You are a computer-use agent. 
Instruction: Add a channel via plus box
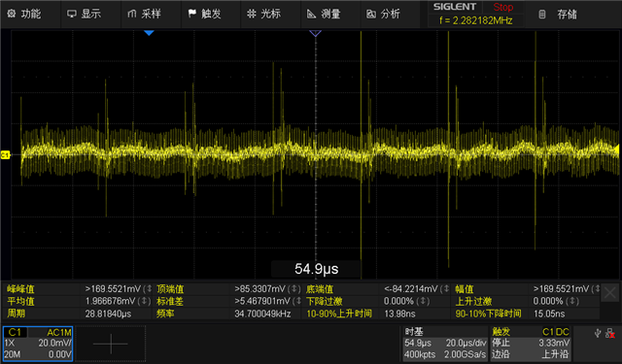111,344
